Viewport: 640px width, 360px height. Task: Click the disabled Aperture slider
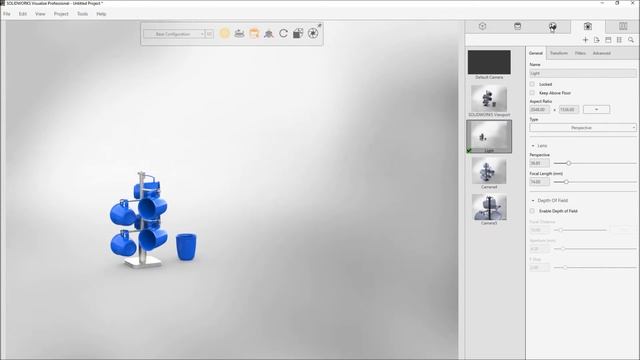(x=595, y=249)
